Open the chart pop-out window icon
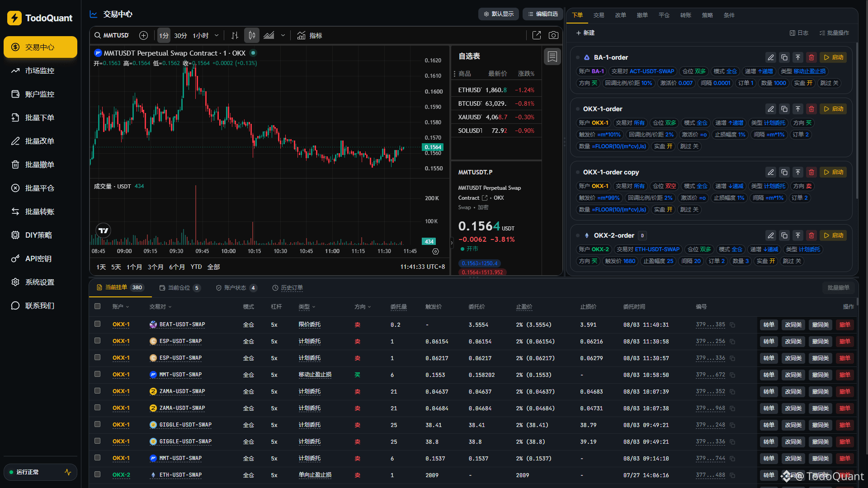 click(x=537, y=35)
